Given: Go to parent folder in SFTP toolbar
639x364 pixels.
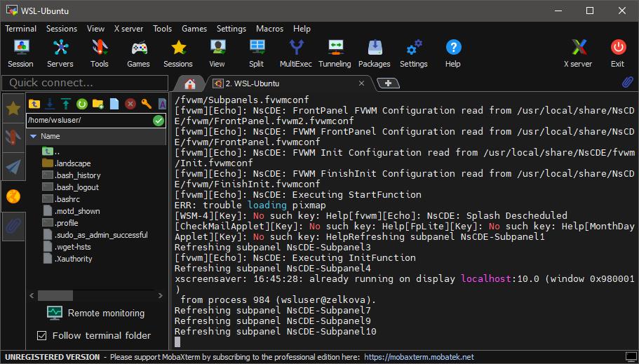Looking at the screenshot, I should tap(34, 104).
